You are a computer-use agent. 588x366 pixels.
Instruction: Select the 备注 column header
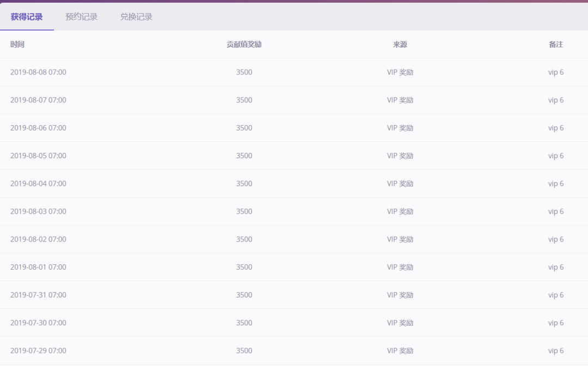pyautogui.click(x=556, y=44)
